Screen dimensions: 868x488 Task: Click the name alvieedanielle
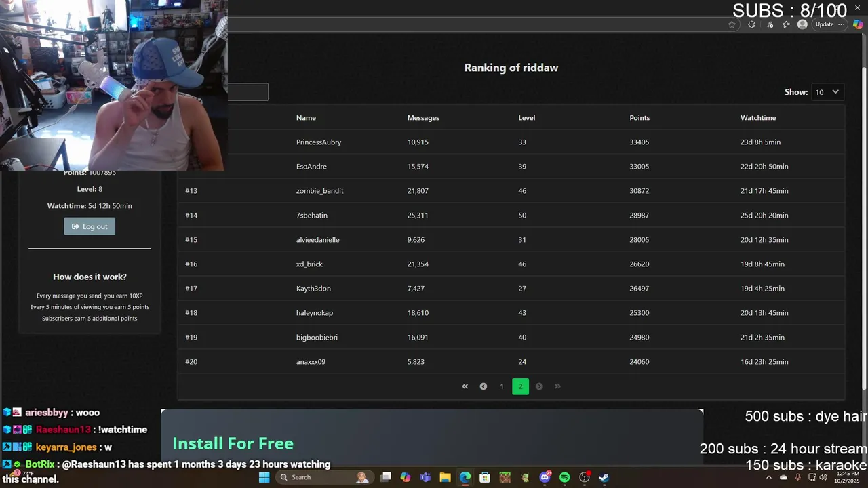click(x=318, y=240)
